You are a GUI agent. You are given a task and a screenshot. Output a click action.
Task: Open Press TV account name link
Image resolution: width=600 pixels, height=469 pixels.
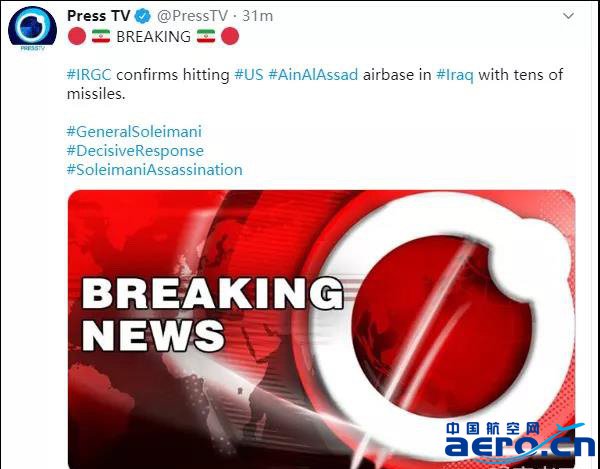[x=98, y=16]
